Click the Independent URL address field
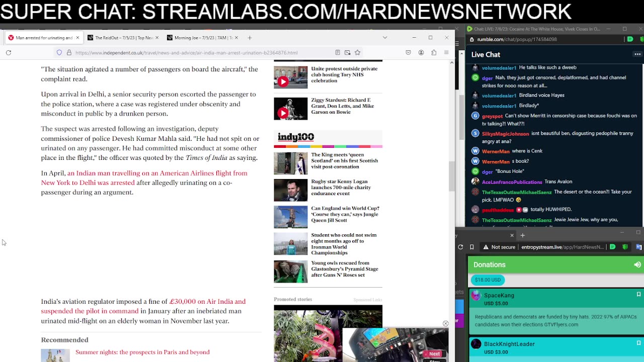The width and height of the screenshot is (644, 362). [186, 52]
